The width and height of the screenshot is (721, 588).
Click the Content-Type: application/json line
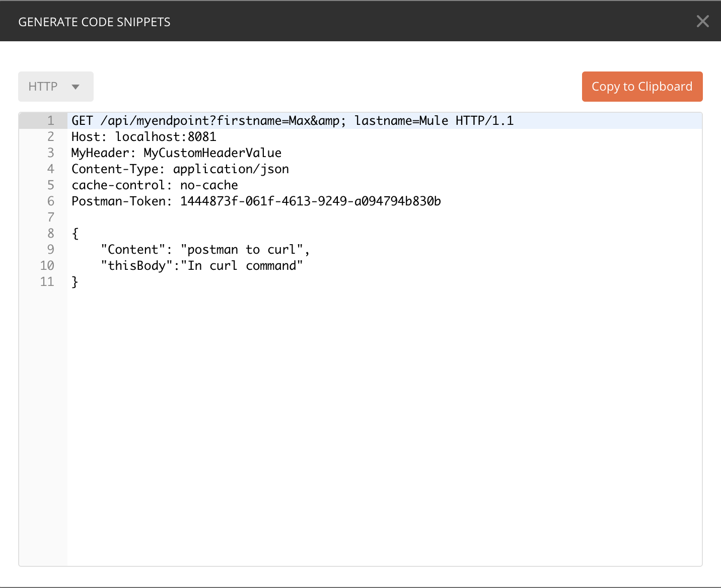click(180, 169)
